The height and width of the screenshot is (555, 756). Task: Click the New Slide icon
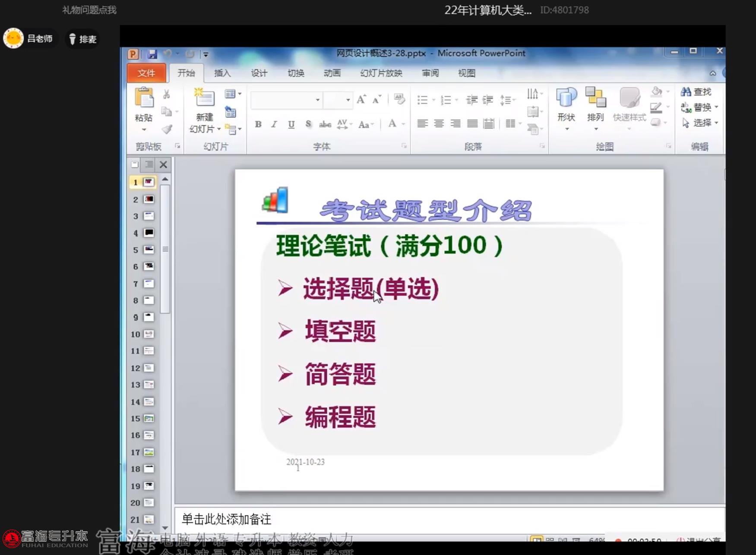tap(204, 98)
